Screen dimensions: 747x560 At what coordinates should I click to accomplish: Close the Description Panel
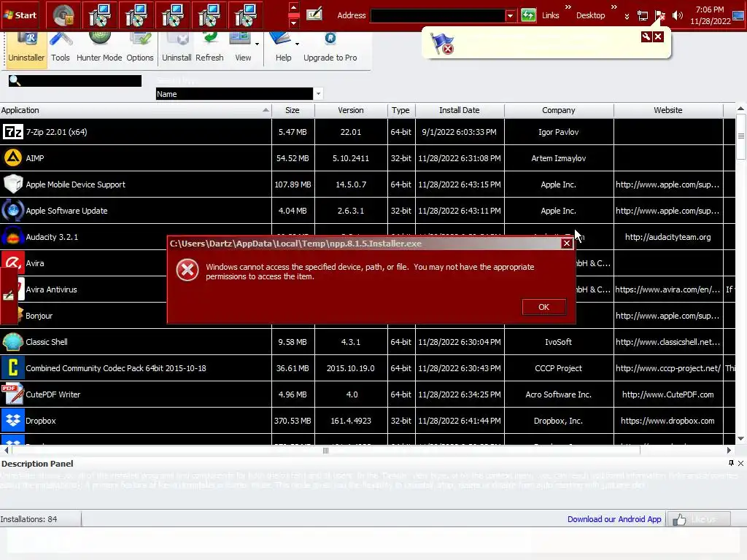[x=741, y=463]
